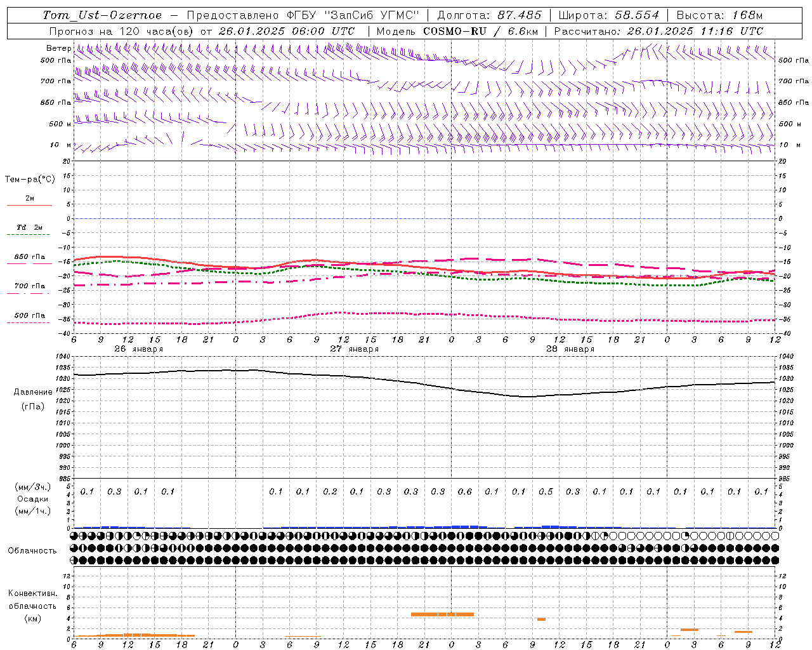Click the Td 2м dewpoint legend label
The image size is (812, 650).
pos(30,227)
